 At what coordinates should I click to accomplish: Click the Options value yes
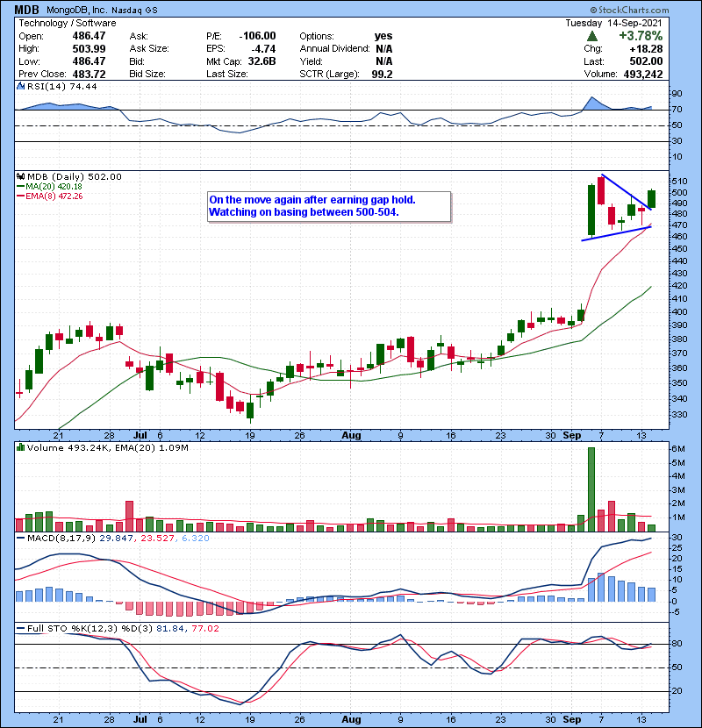383,36
